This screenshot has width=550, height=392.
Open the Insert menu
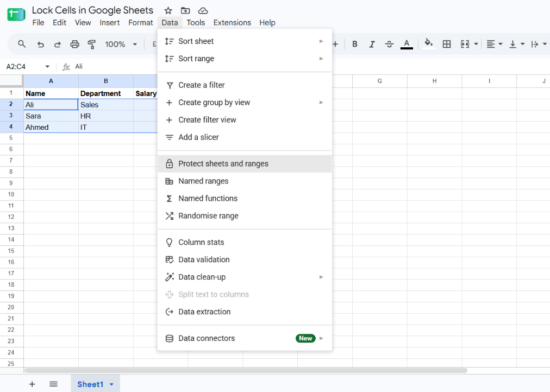click(109, 23)
